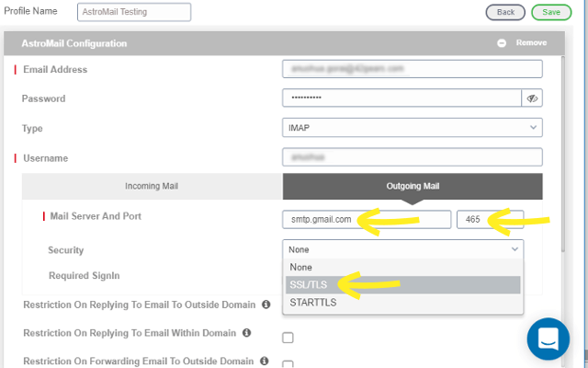
Task: Open the Type IMAP dropdown
Action: click(x=413, y=128)
